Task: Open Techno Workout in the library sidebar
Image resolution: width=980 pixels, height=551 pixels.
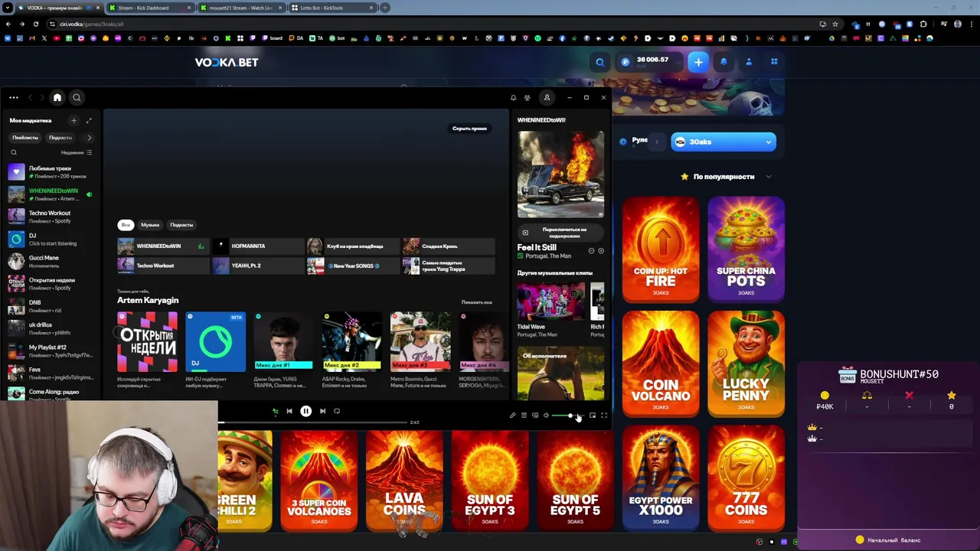Action: 50,217
